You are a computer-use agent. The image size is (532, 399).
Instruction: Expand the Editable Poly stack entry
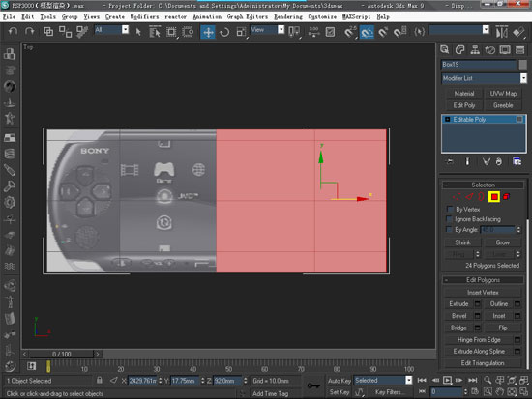click(447, 120)
